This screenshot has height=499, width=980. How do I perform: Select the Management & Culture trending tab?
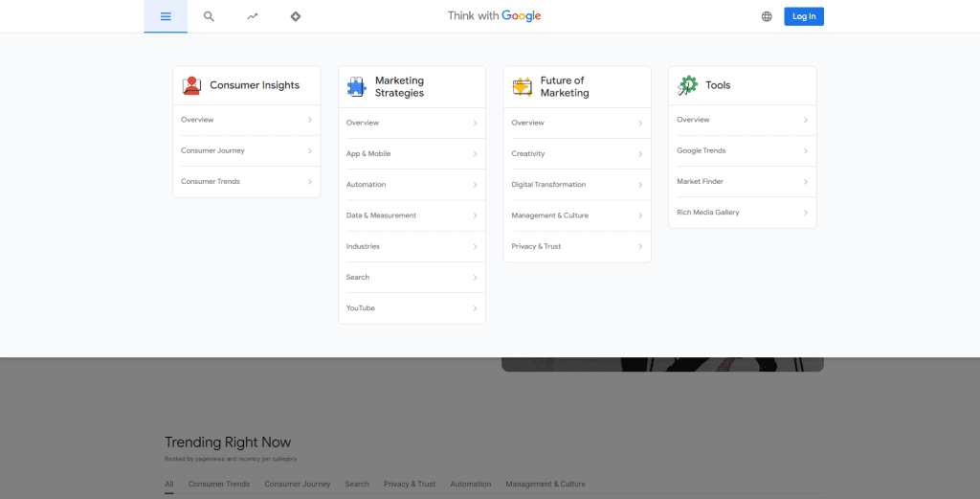click(546, 484)
